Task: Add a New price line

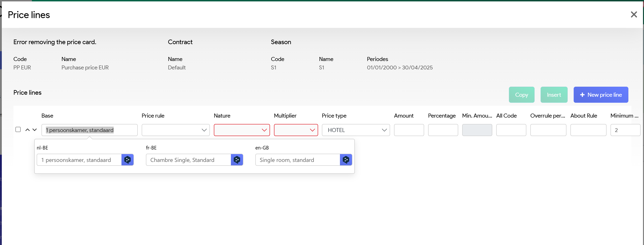Action: point(601,95)
